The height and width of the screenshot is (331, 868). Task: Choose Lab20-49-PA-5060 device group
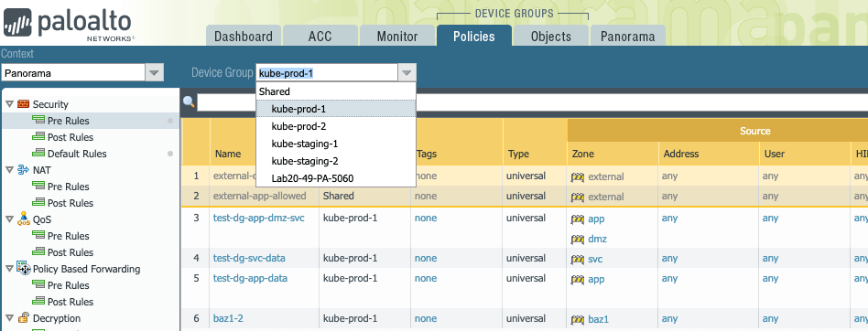pyautogui.click(x=336, y=178)
